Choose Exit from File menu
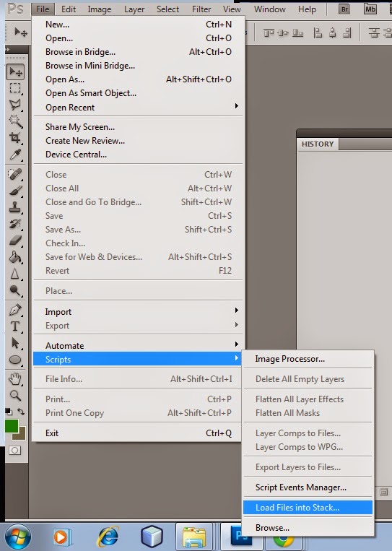392x551 pixels. [x=138, y=433]
